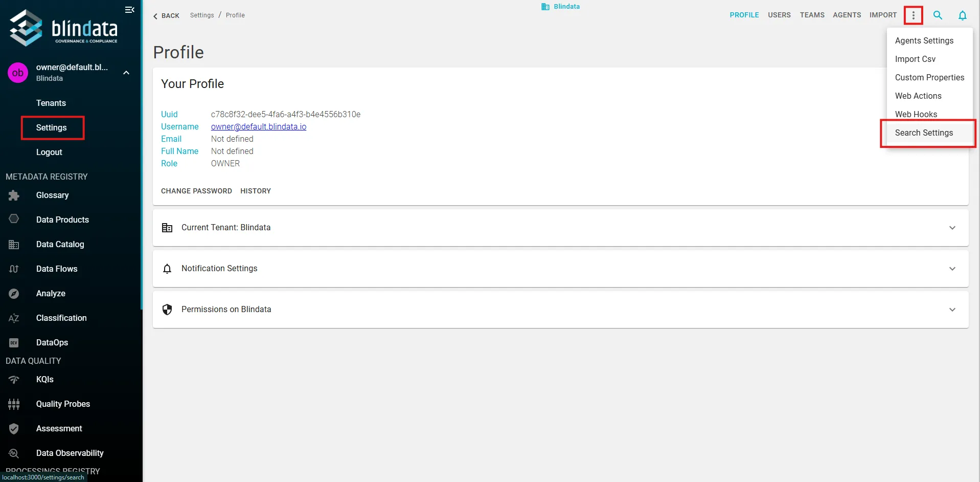
Task: Click the Glossary puzzle icon
Action: pos(14,195)
